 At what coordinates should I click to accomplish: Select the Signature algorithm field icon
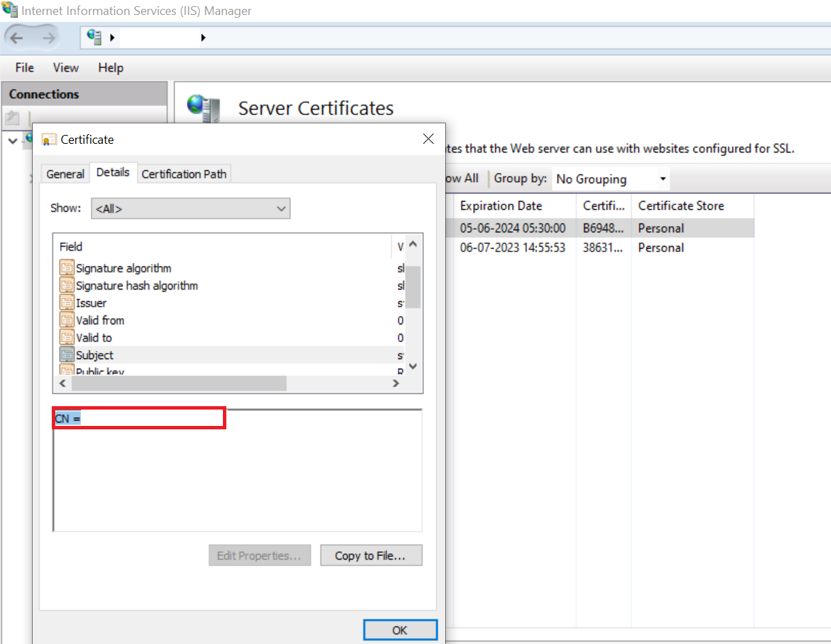tap(66, 268)
